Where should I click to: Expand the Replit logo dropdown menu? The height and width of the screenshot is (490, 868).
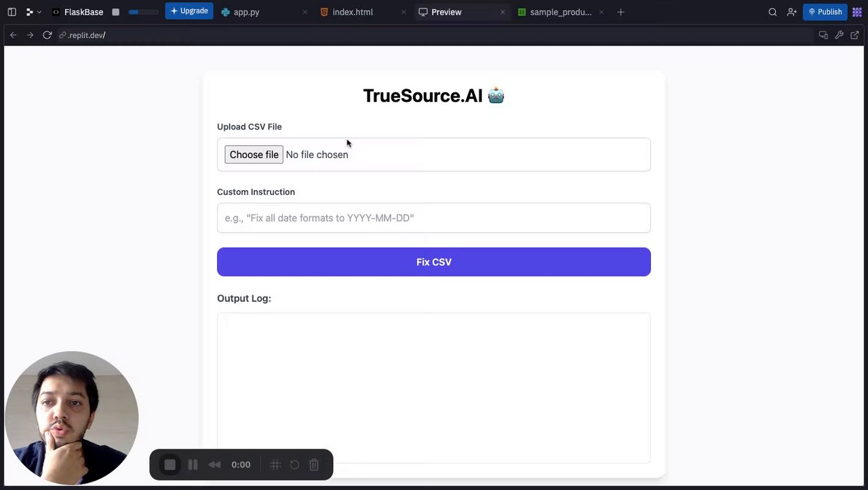(33, 12)
